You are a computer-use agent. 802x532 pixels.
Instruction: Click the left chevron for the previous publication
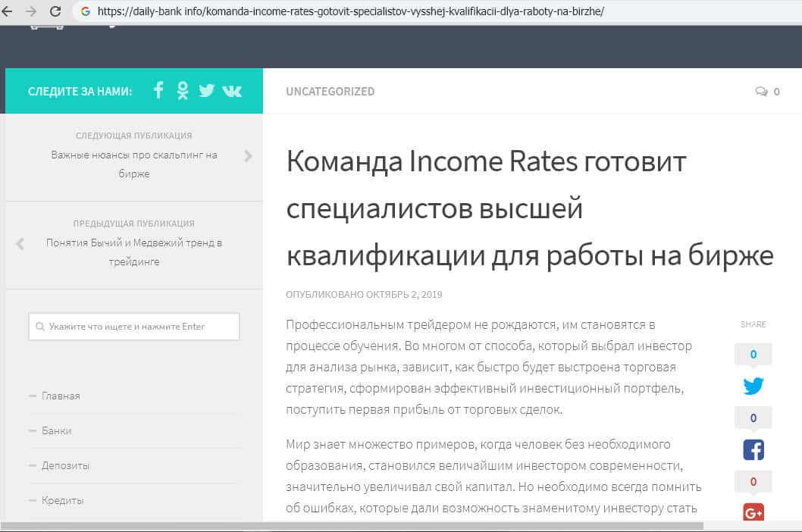coord(20,243)
